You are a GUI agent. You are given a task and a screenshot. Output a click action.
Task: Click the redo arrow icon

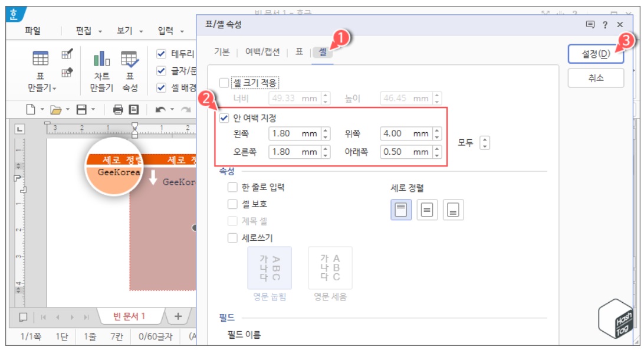186,109
